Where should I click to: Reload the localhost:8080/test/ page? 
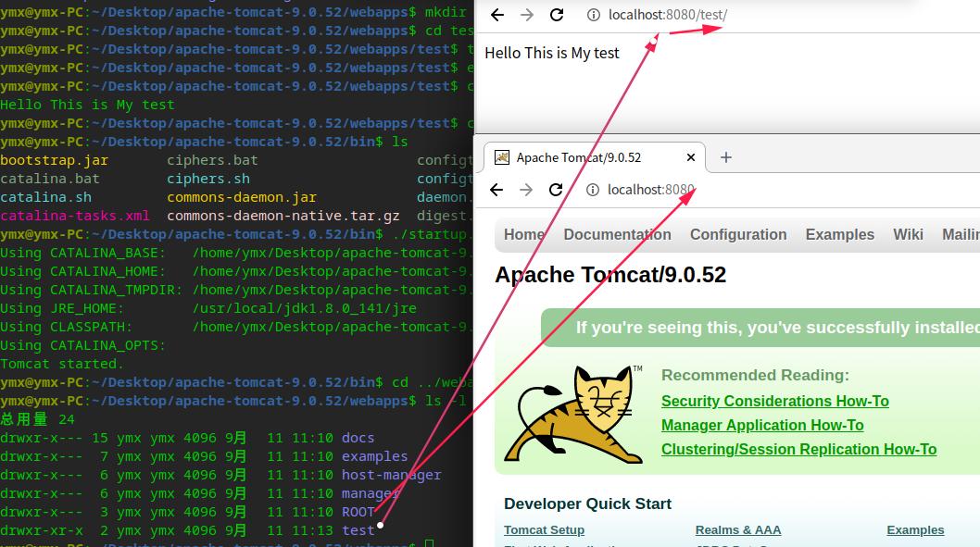coord(556,16)
